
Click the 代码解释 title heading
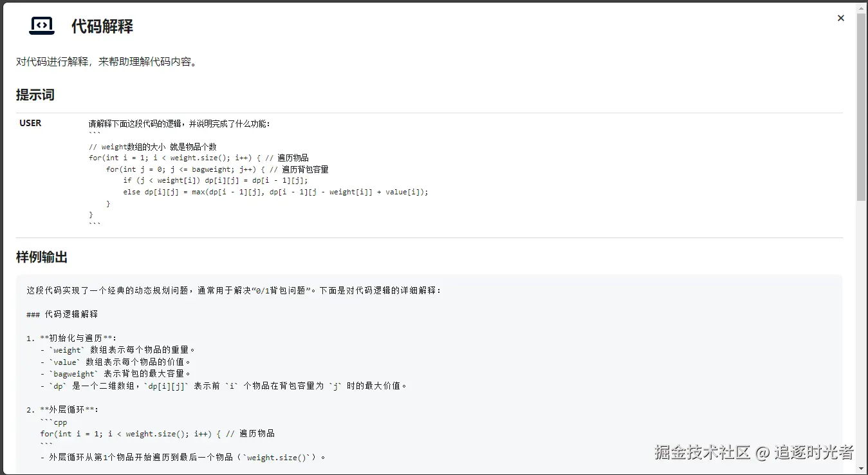(x=102, y=26)
